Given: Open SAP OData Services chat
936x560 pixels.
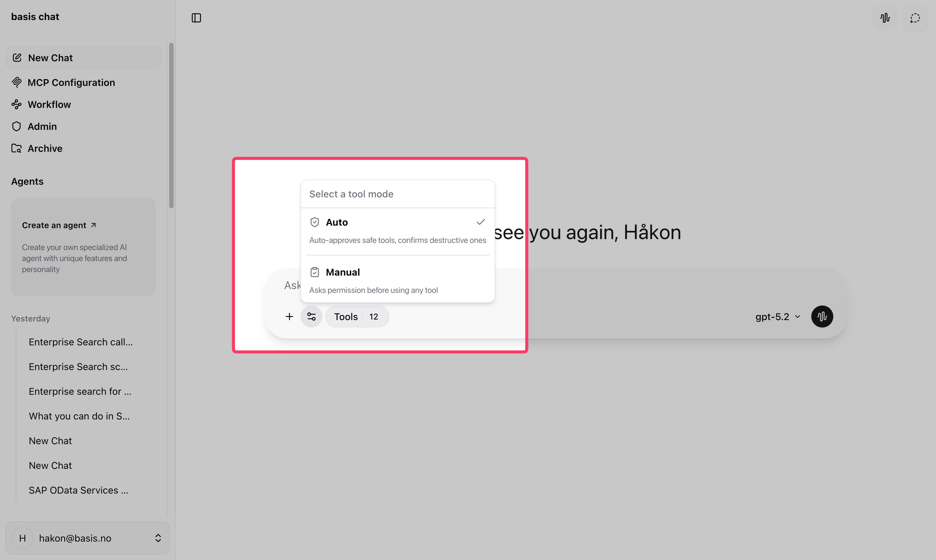Looking at the screenshot, I should pyautogui.click(x=79, y=490).
